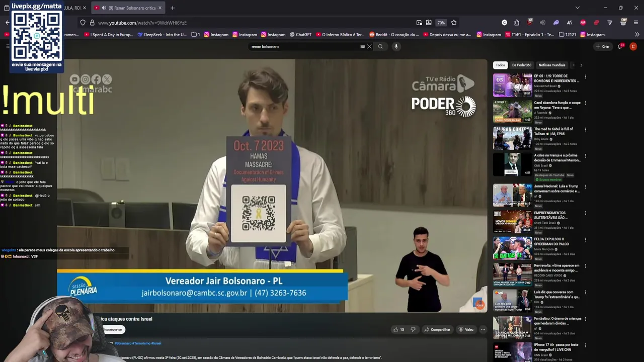Open the browser extensions puzzle icon
This screenshot has width=644, height=362.
pyautogui.click(x=517, y=23)
